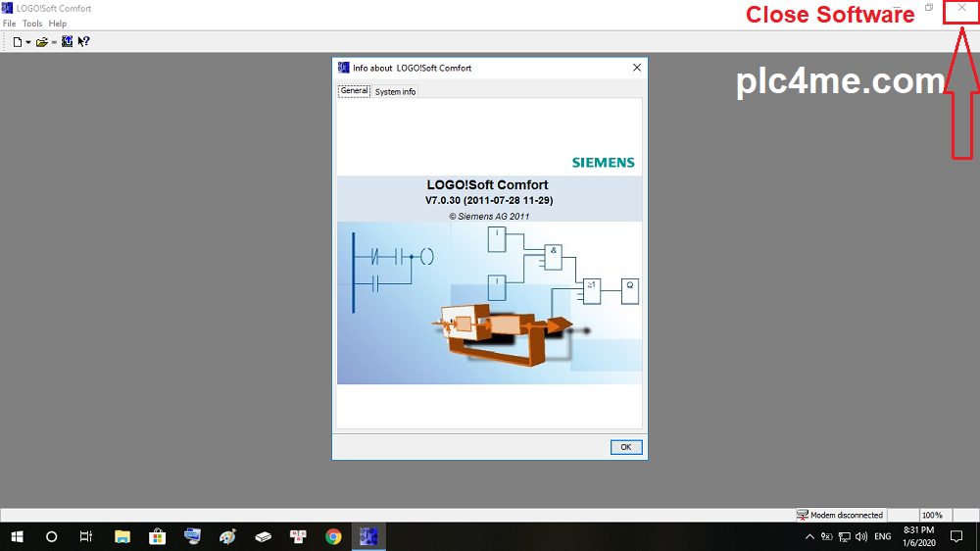Switch to the System info tab
Viewport: 980px width, 551px height.
click(395, 91)
